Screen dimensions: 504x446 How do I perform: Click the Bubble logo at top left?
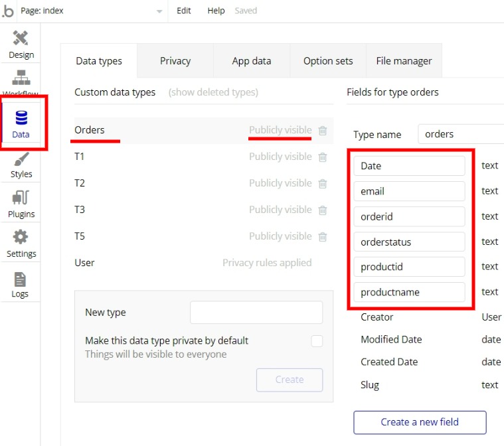click(x=8, y=11)
